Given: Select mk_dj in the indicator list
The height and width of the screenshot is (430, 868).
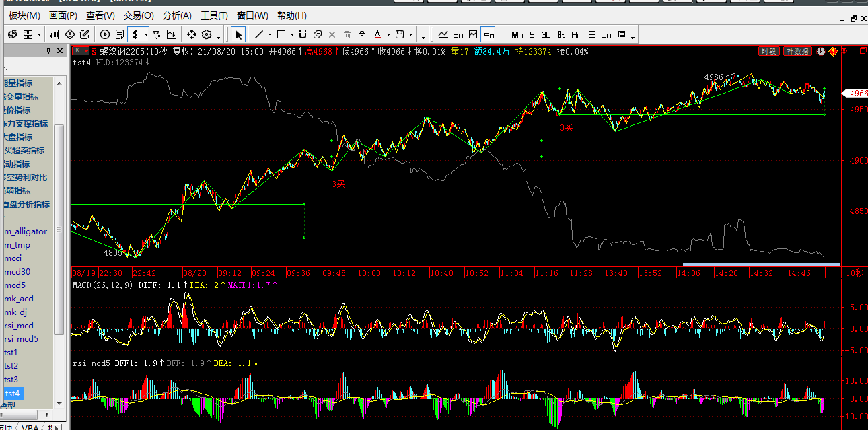Looking at the screenshot, I should point(15,312).
